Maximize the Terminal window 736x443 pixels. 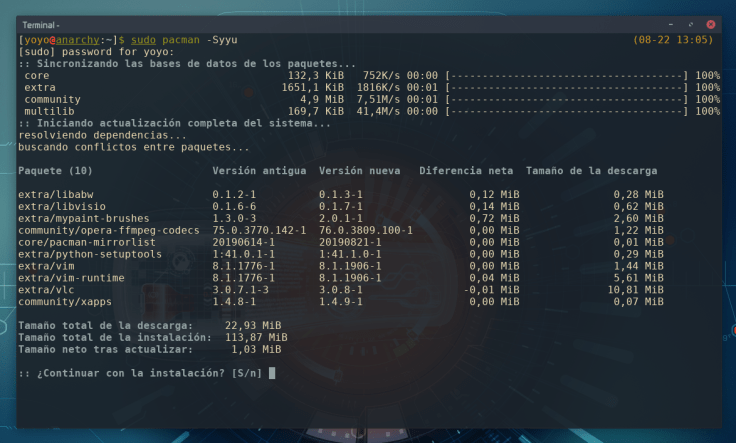691,23
